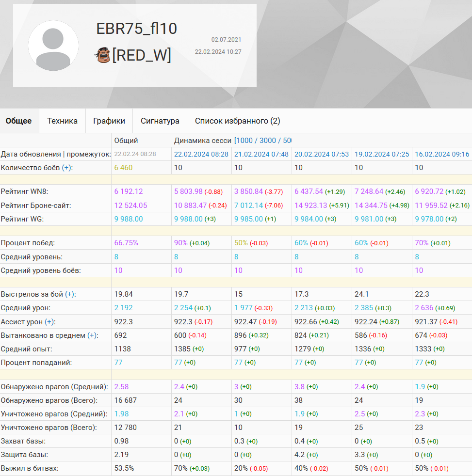The height and width of the screenshot is (476, 472).
Task: Open the [RED_W] clan tag link
Action: pyautogui.click(x=142, y=55)
